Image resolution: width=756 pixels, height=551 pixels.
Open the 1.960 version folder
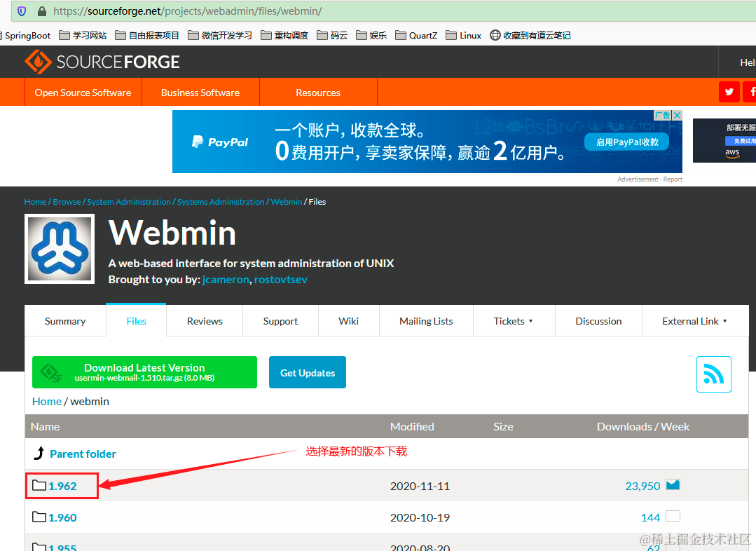pos(62,518)
